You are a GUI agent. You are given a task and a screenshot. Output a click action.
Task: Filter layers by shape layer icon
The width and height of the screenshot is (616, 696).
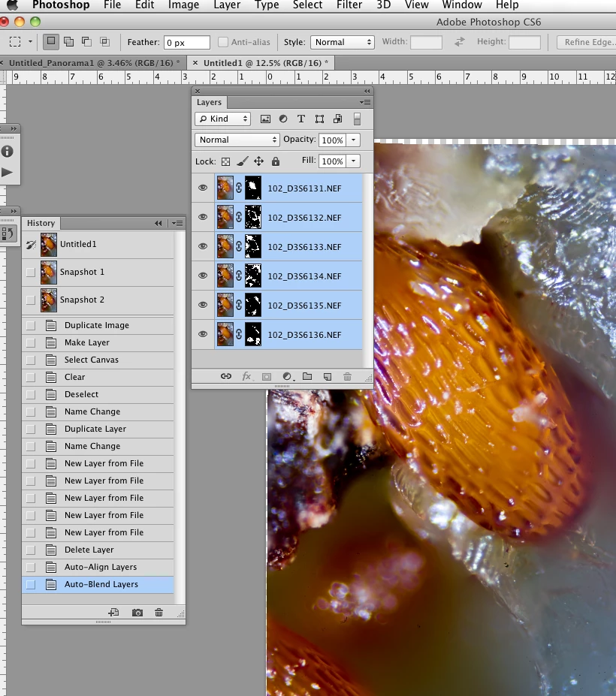click(x=319, y=119)
